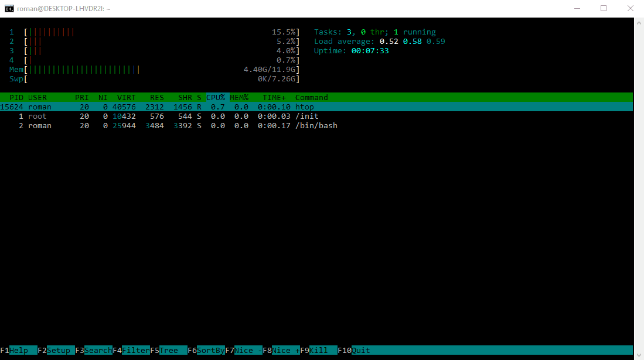Click F8 Nice plus
Image resolution: width=644 pixels, height=360 pixels.
281,350
